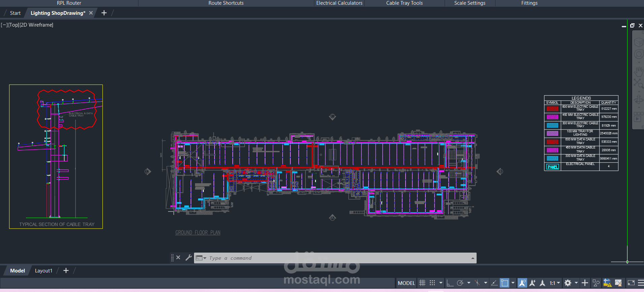This screenshot has width=644, height=292.
Task: Minimize the drawing viewport window
Action: click(624, 26)
